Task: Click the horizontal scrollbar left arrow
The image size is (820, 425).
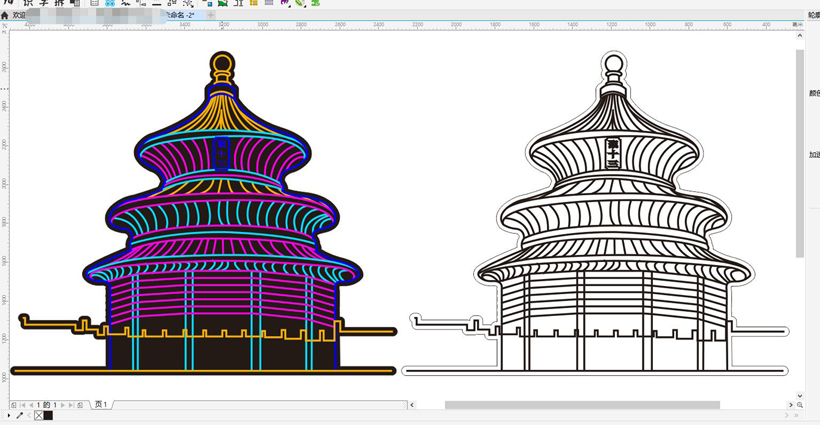Action: coord(412,405)
